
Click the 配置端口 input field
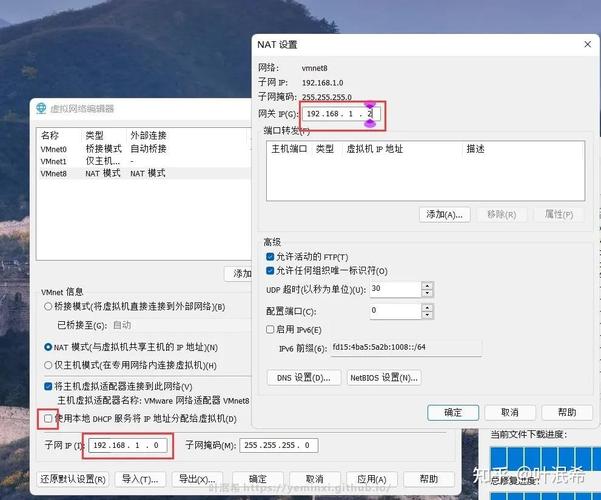396,311
